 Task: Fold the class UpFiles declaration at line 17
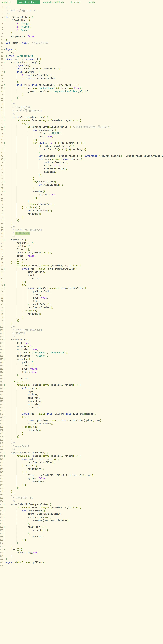pos(4,59)
